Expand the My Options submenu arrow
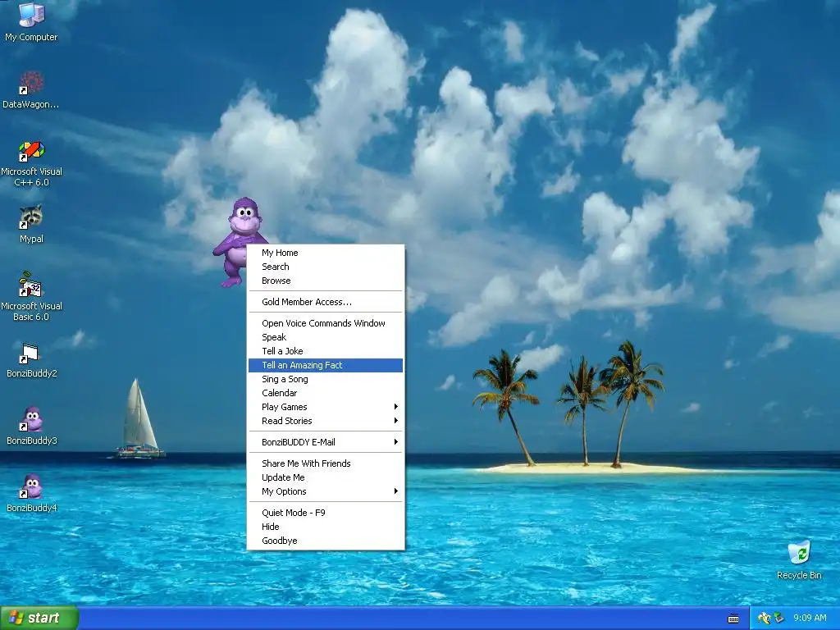 [x=396, y=491]
